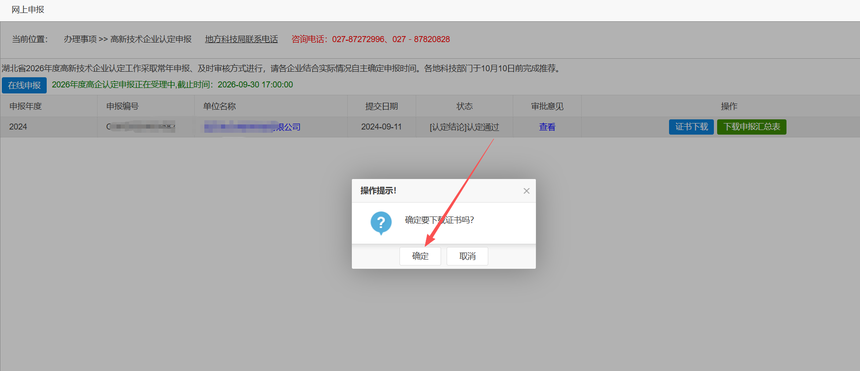Click breadcrumb 办理事项 >> 高新技术企业认定申报
The image size is (860, 371).
click(127, 39)
